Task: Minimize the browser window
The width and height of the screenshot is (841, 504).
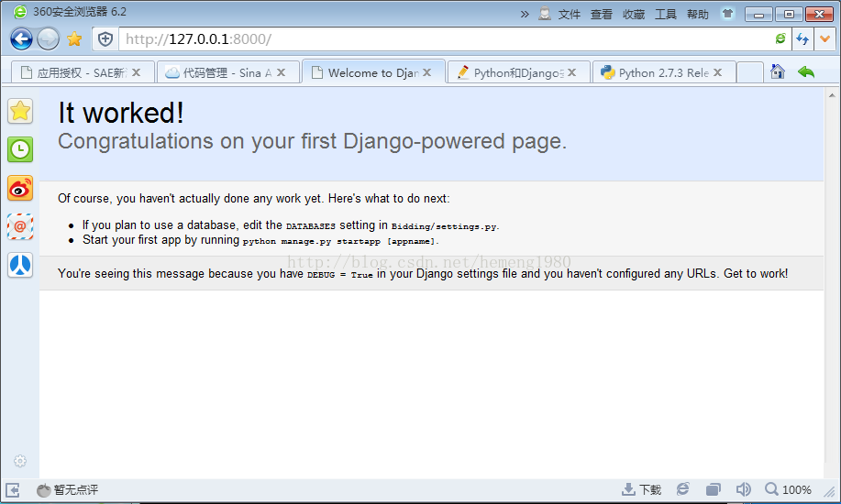Action: [x=758, y=15]
